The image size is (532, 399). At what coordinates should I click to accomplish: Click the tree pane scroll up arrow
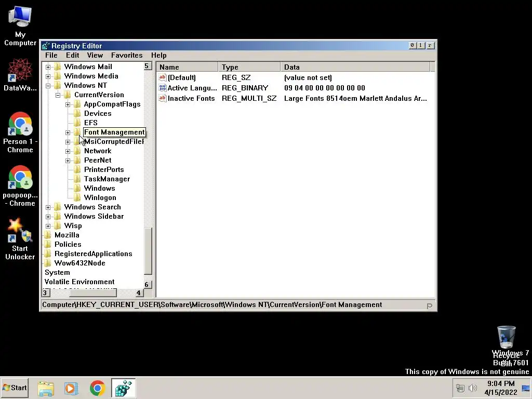[x=148, y=66]
